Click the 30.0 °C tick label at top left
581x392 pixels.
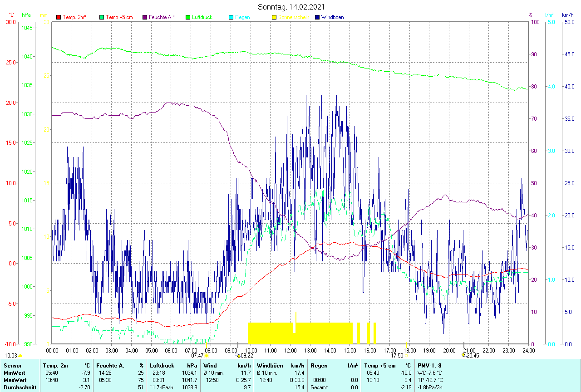click(11, 22)
